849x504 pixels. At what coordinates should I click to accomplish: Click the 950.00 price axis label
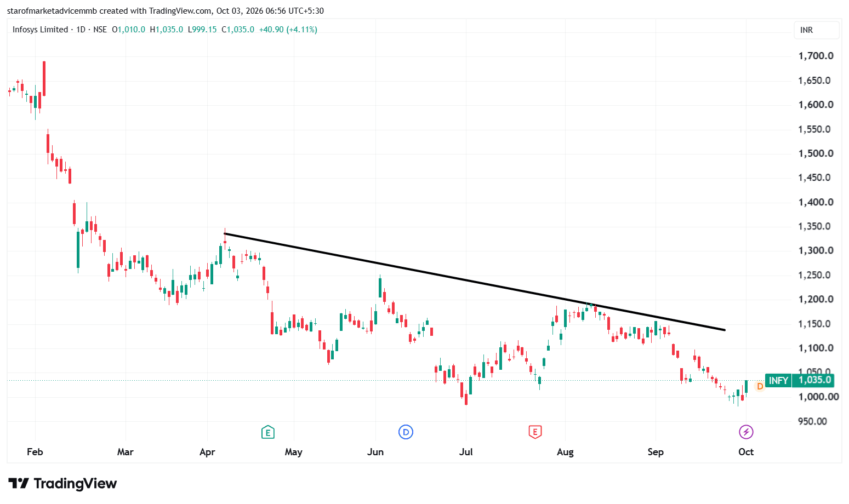pyautogui.click(x=812, y=421)
